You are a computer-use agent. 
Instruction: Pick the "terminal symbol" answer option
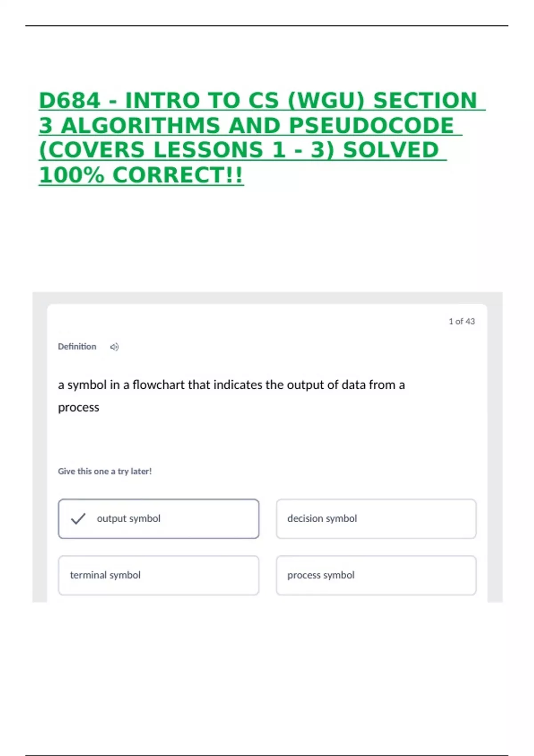click(x=158, y=575)
